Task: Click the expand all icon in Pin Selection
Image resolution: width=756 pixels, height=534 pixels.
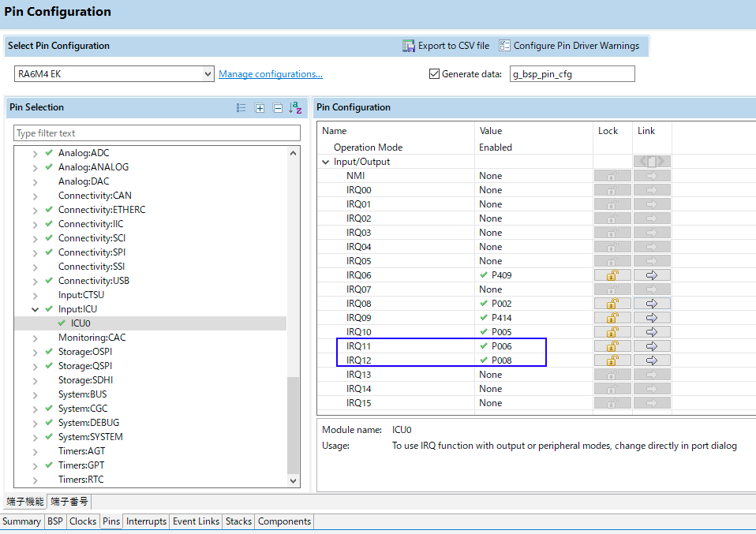Action: tap(260, 108)
